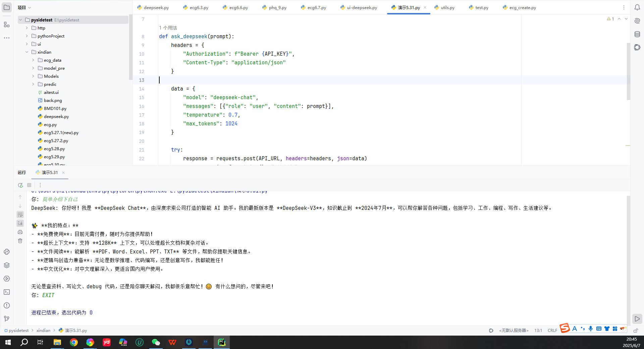Click the editor vertical scrollbar
The height and width of the screenshot is (349, 644).
(628, 71)
